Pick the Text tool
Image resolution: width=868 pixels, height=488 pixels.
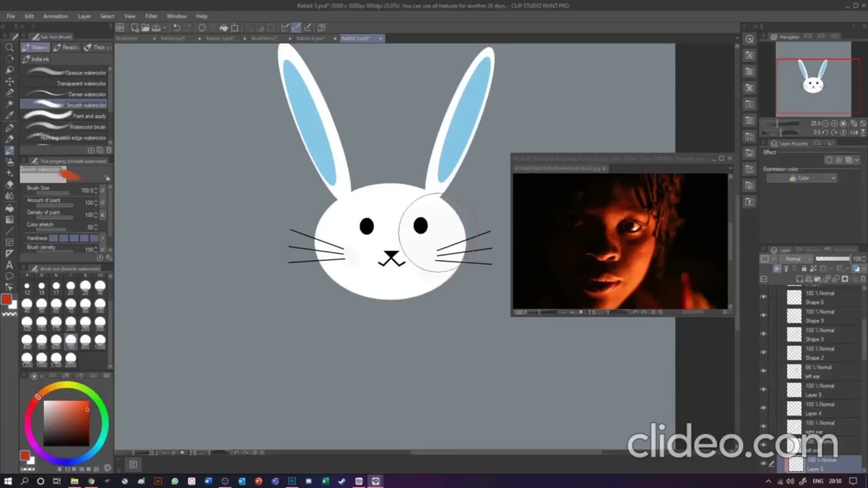(9, 265)
